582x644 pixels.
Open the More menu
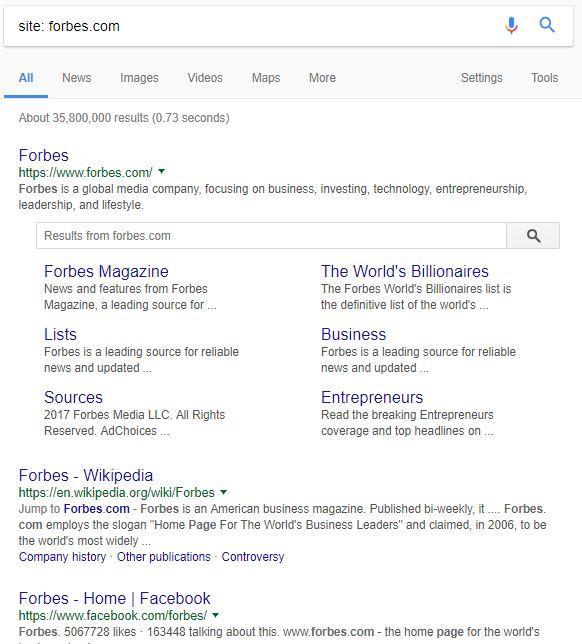322,78
